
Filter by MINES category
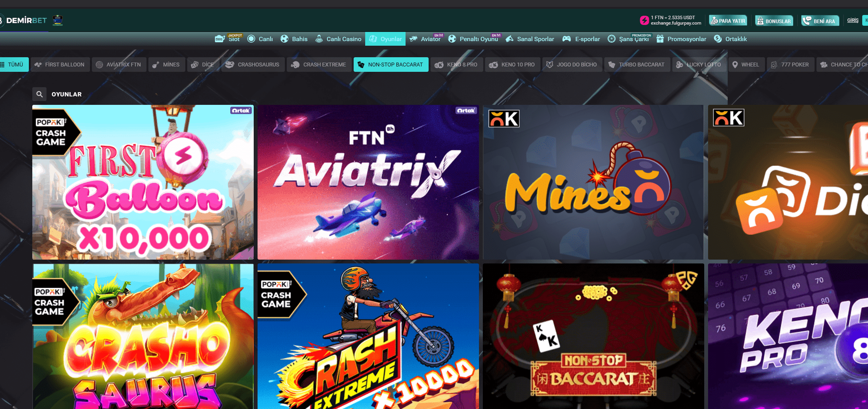166,65
